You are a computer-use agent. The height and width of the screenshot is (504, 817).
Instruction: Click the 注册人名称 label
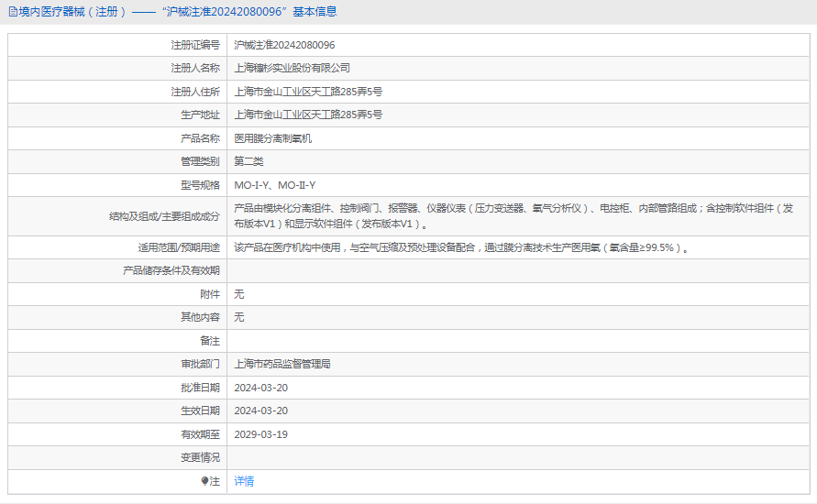(195, 68)
